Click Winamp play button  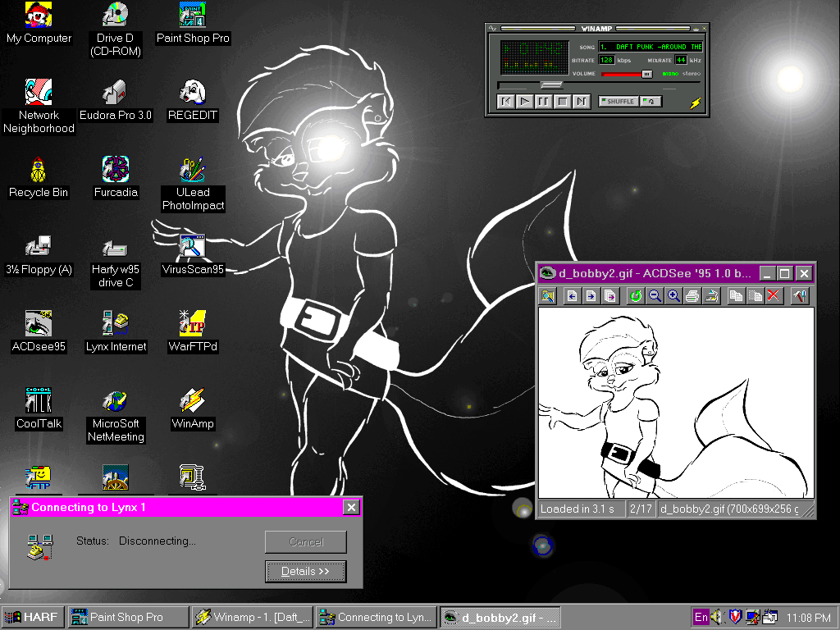pyautogui.click(x=524, y=101)
